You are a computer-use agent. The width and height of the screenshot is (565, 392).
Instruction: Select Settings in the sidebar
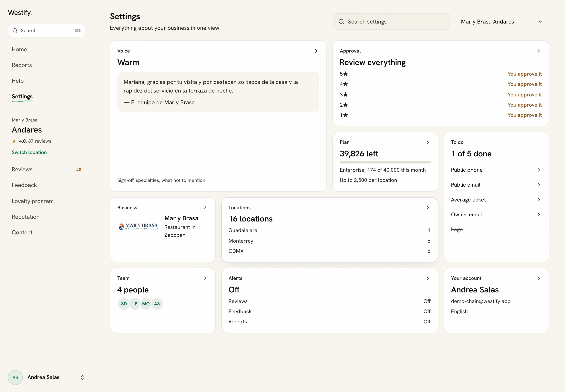(22, 96)
